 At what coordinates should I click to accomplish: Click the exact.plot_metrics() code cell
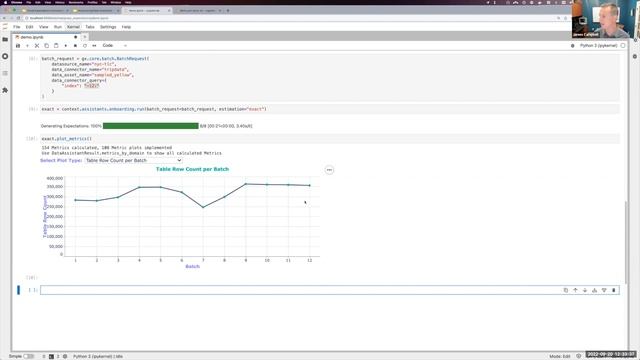click(330, 139)
